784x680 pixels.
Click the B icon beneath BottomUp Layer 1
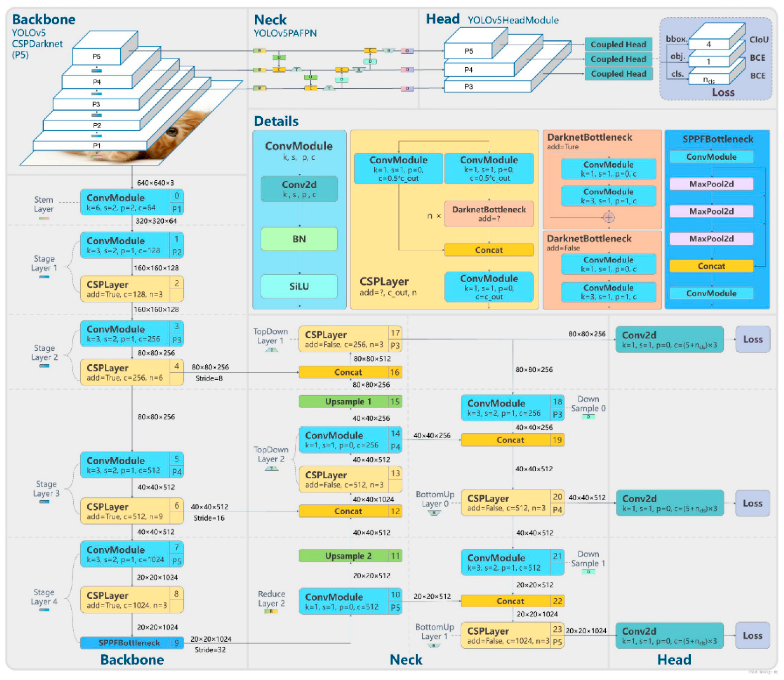[x=433, y=645]
